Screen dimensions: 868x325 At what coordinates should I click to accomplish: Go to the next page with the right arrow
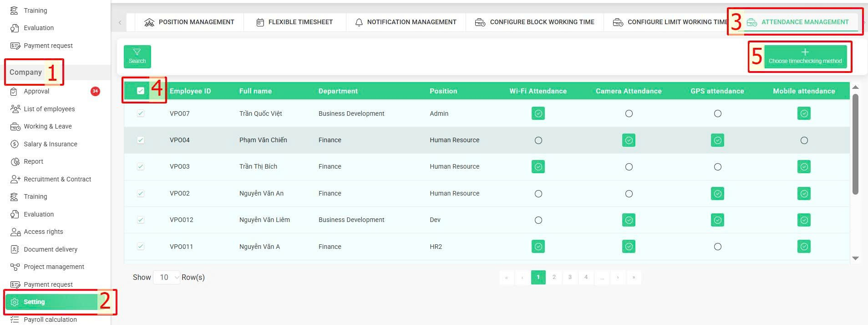(618, 277)
